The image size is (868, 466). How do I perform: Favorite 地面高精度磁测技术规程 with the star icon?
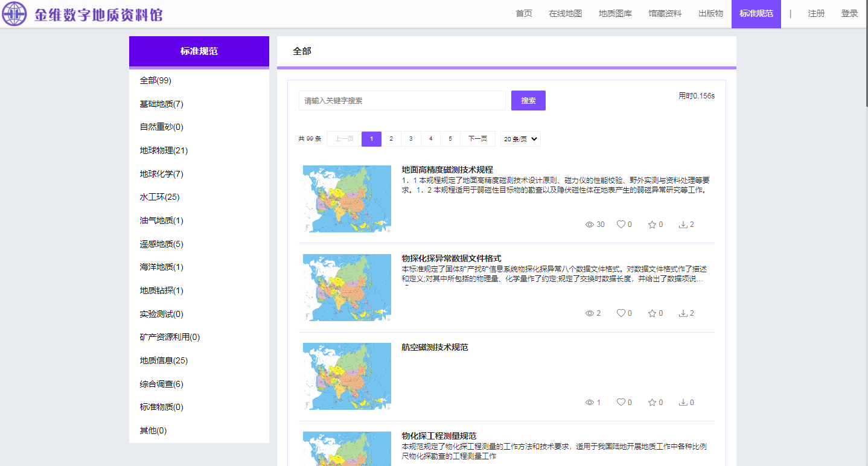[x=652, y=225]
